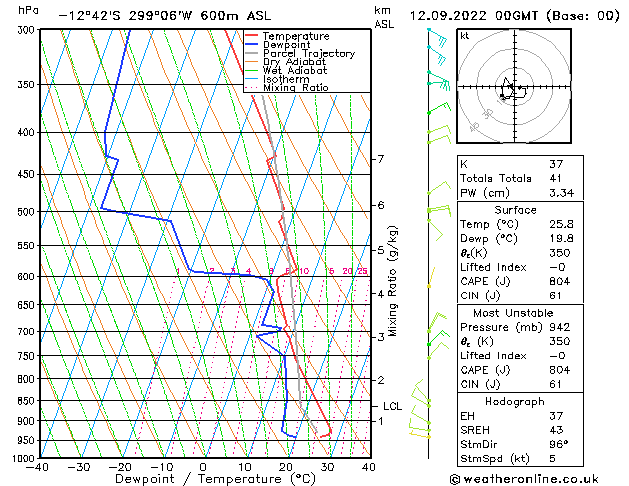629x486 pixels.
Task: Click the 0 temperature axis tick
Action: [203, 467]
